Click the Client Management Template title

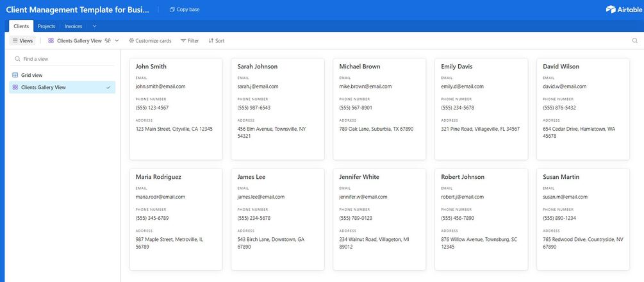click(78, 10)
